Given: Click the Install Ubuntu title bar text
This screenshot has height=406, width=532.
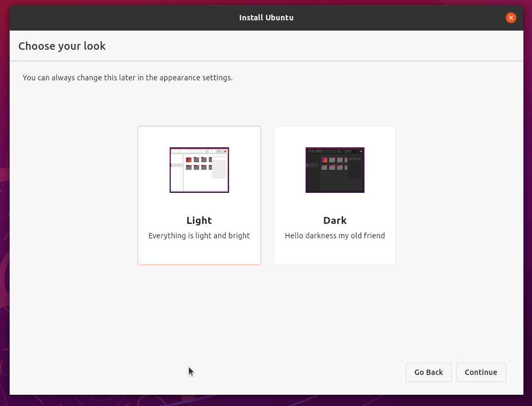Looking at the screenshot, I should click(x=267, y=18).
